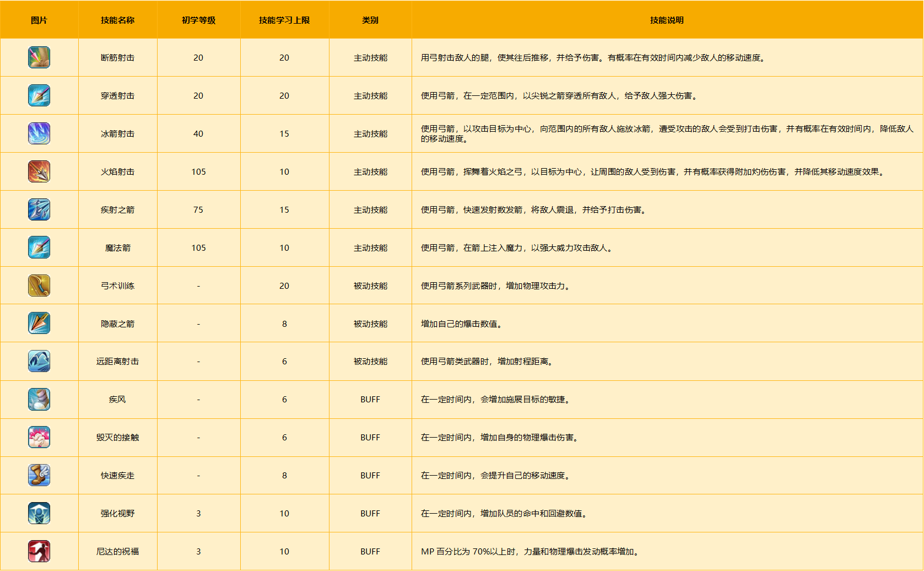Click the 疾风 skill icon
This screenshot has height=571, width=924.
[39, 399]
